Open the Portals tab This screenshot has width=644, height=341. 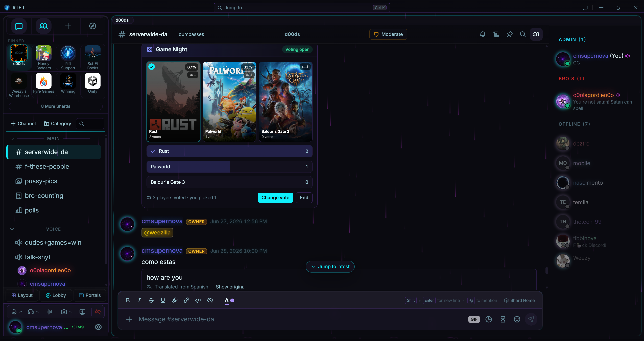[x=90, y=295]
